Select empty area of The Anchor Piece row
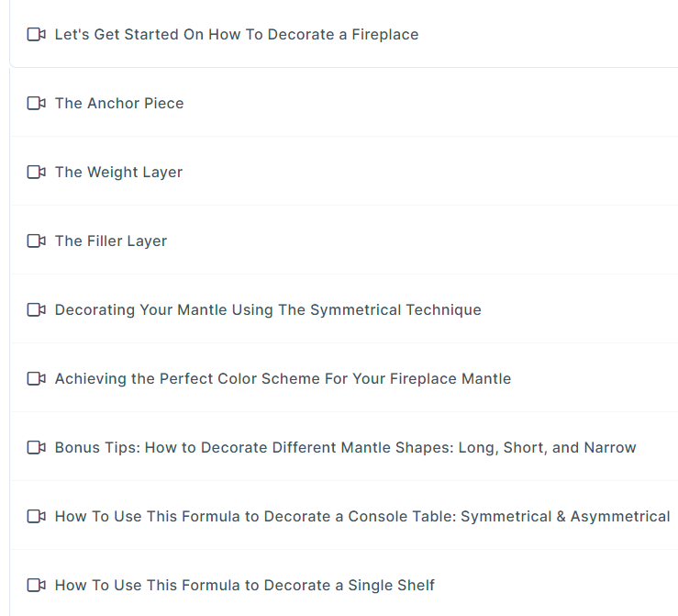 point(432,103)
